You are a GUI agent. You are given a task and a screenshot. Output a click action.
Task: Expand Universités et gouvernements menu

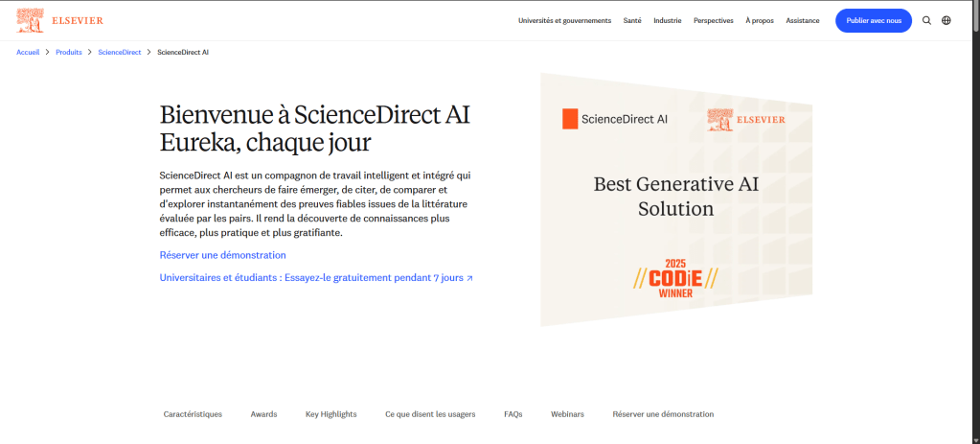(564, 20)
